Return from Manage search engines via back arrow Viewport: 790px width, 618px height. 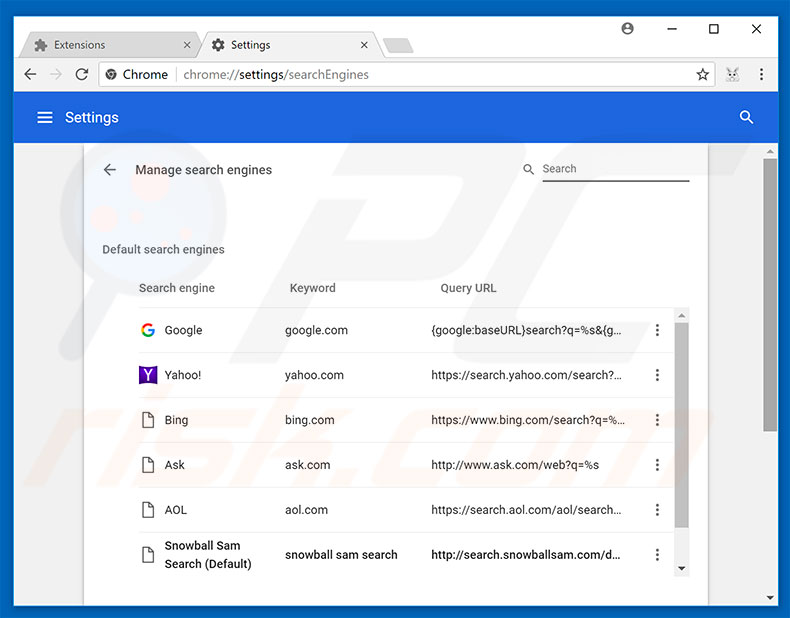pos(110,170)
